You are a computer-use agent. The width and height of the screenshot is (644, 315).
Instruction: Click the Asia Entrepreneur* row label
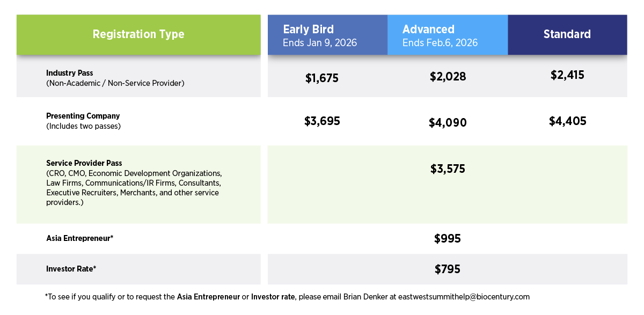point(80,238)
